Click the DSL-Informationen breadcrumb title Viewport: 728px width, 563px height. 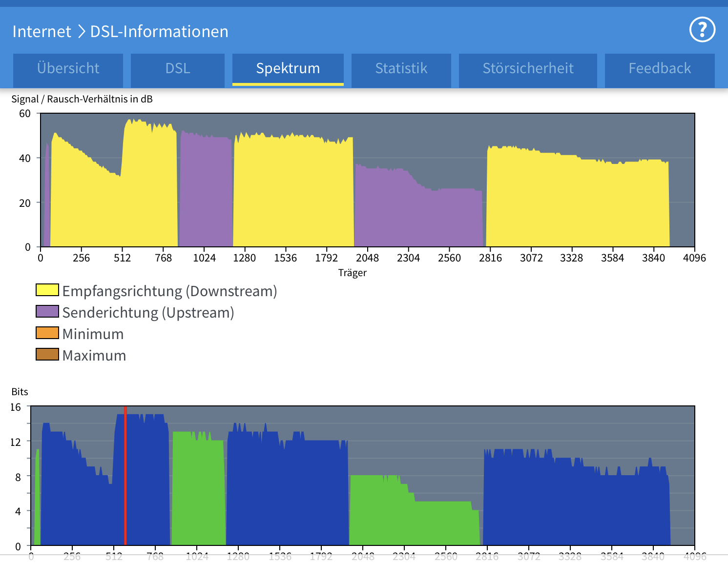click(x=159, y=32)
